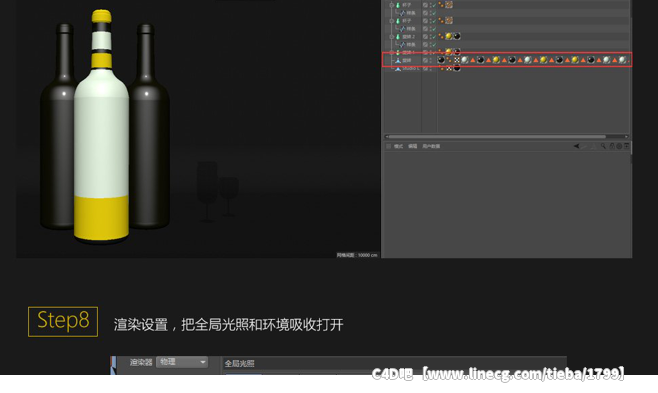Viewport: 658px width, 393px height.
Task: Select the Studio L object in object manager
Action: (410, 68)
